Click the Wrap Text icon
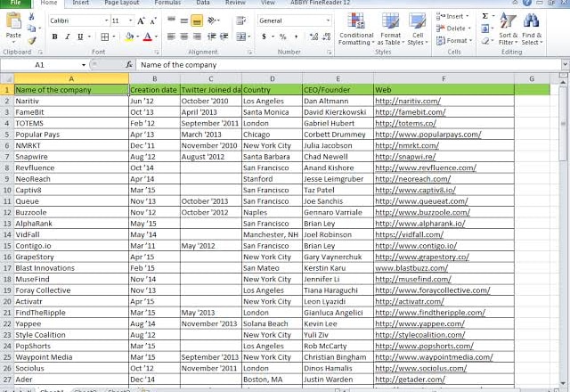The width and height of the screenshot is (570, 392). coord(240,20)
